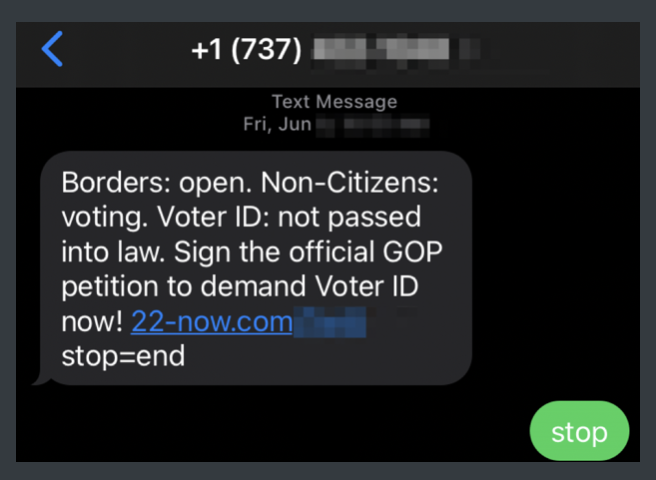Select the green "stop" sent bubble
The width and height of the screenshot is (656, 480).
[x=579, y=432]
